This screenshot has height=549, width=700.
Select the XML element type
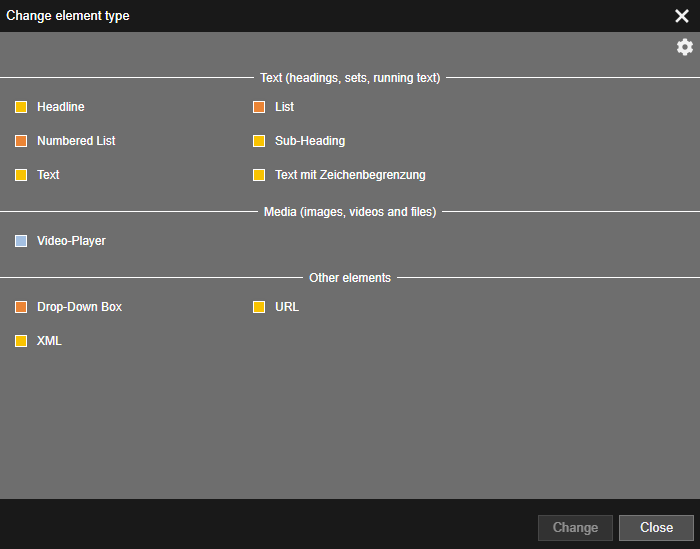(x=49, y=341)
